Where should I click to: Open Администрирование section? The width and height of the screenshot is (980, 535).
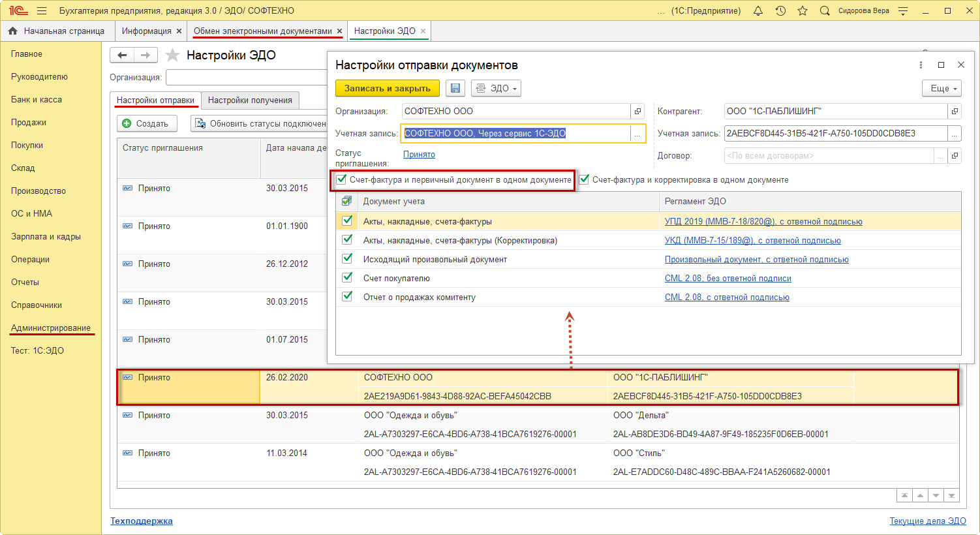click(51, 328)
